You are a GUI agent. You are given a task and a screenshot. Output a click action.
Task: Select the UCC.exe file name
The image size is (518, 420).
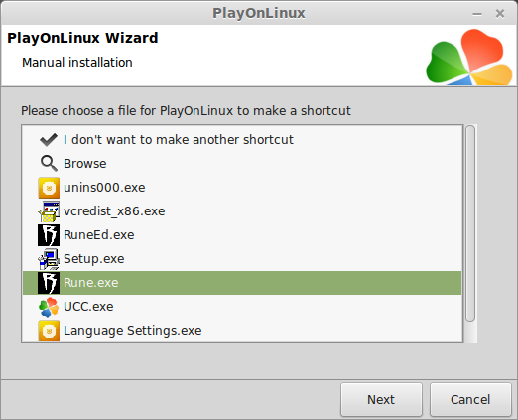click(x=88, y=307)
